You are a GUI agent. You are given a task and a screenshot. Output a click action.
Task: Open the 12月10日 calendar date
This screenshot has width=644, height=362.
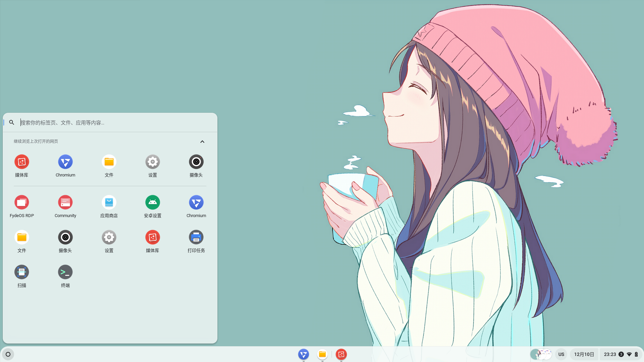pyautogui.click(x=584, y=354)
